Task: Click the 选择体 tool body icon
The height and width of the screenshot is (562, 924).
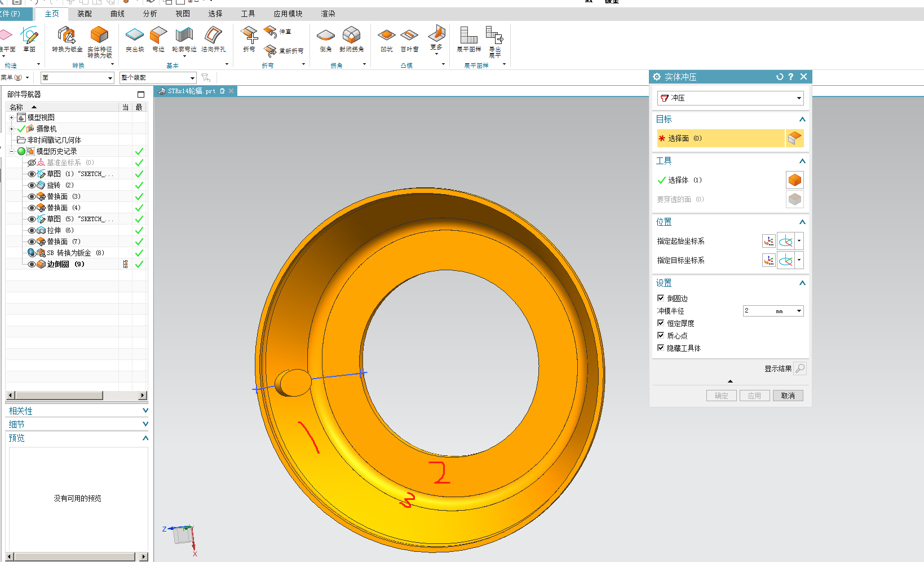Action: 794,180
